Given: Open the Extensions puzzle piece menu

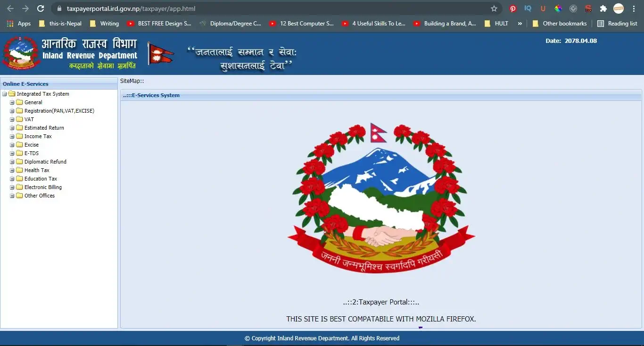Looking at the screenshot, I should [x=603, y=8].
